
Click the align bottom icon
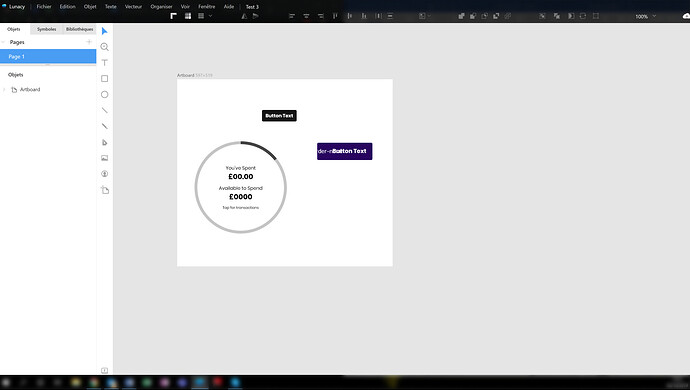tap(364, 16)
